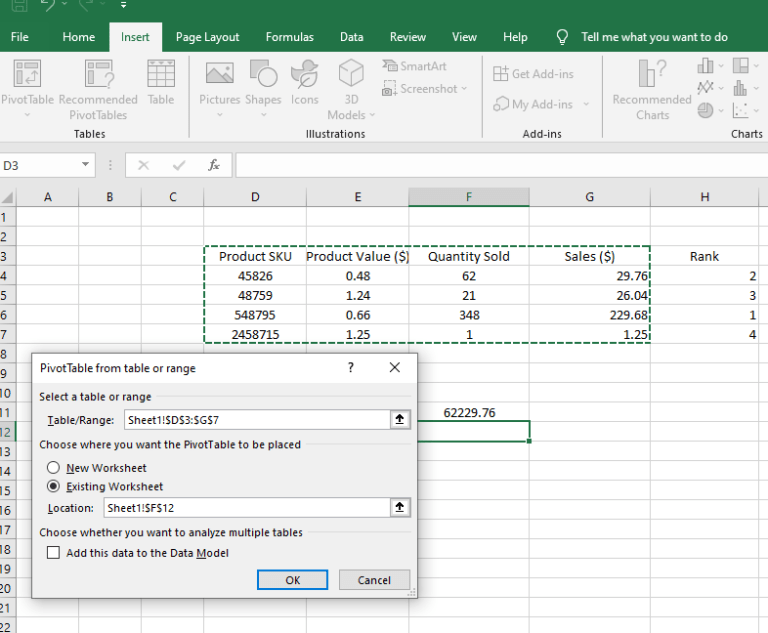Expand the Shapes dropdown arrow
This screenshot has width=768, height=633.
(264, 115)
